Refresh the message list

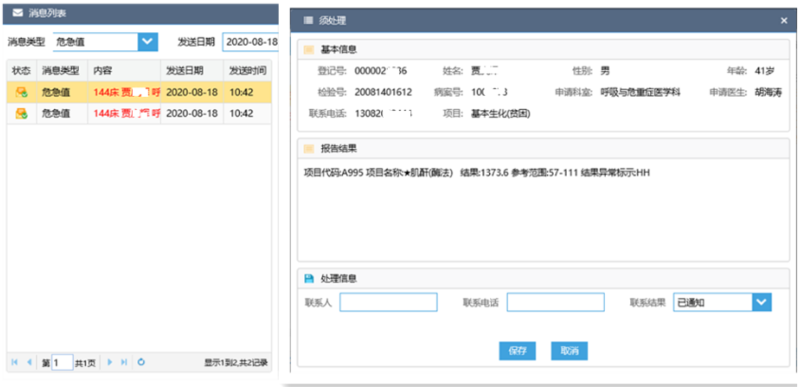point(141,362)
